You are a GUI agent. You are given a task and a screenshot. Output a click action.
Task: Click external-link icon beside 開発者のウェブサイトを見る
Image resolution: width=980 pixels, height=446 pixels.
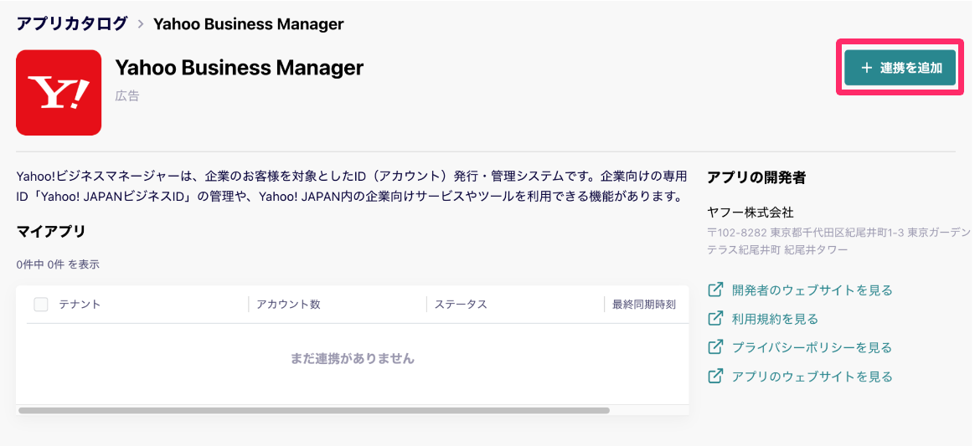pyautogui.click(x=715, y=290)
